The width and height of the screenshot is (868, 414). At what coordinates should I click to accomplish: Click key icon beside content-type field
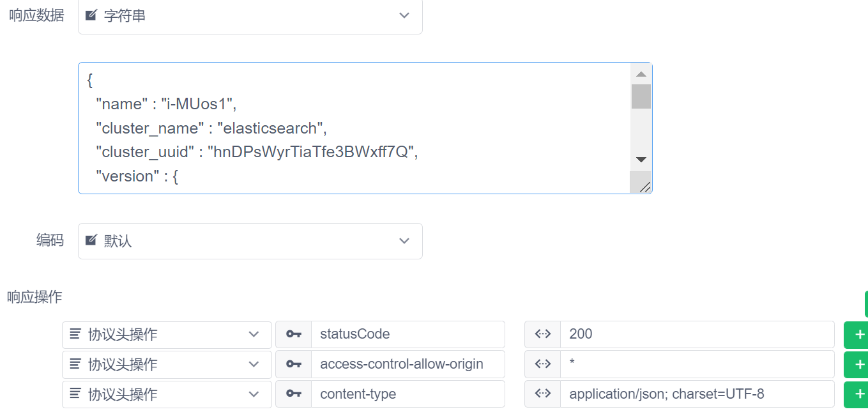(293, 394)
